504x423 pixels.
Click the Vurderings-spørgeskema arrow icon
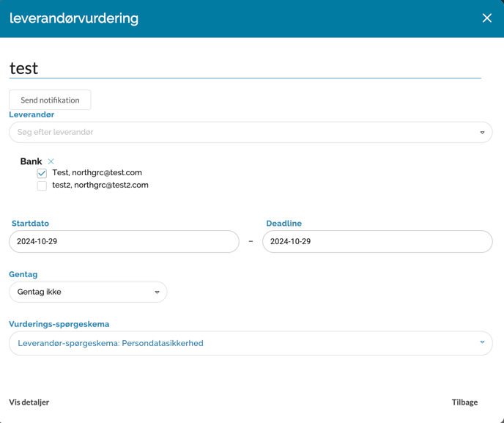point(482,342)
